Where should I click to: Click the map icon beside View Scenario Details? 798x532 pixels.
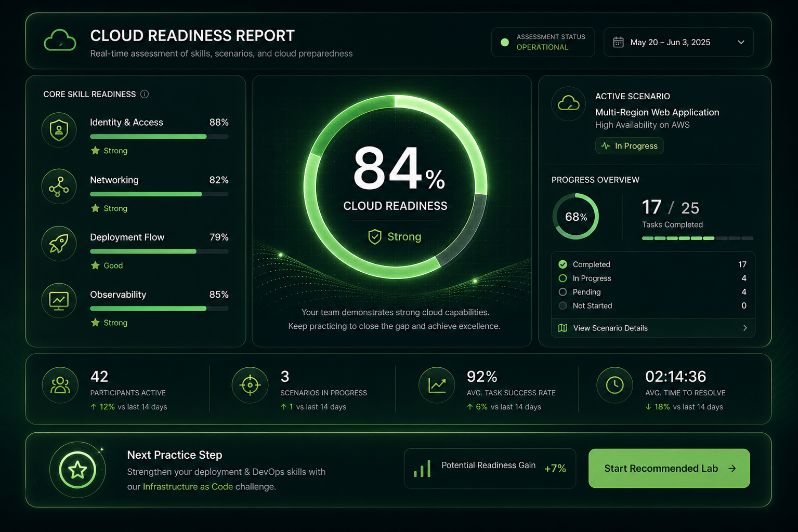[562, 328]
